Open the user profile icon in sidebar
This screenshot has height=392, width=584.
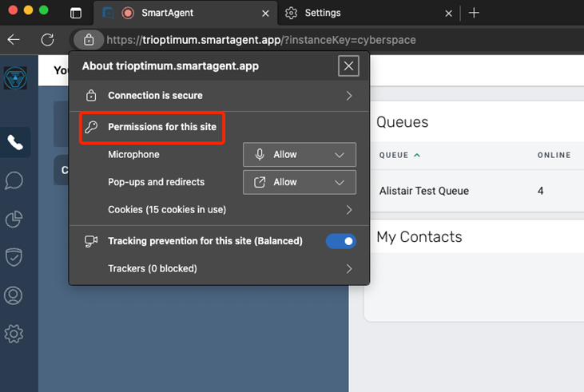point(14,295)
